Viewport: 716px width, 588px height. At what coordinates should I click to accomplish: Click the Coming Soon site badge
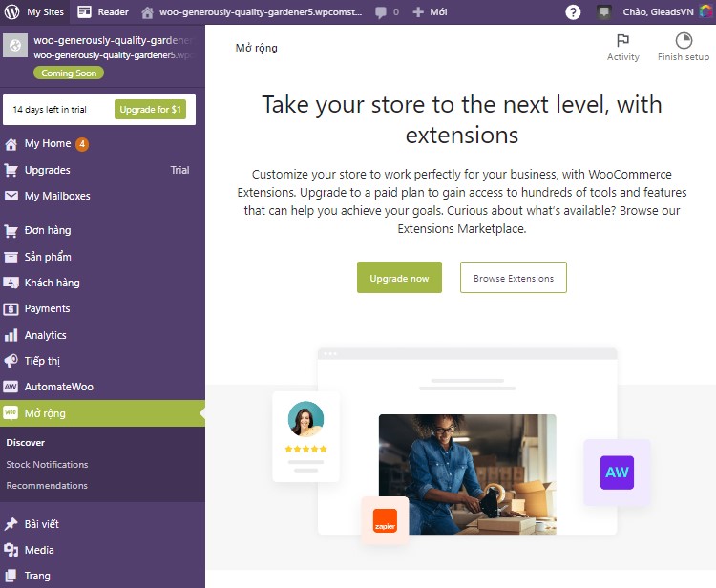click(x=69, y=73)
